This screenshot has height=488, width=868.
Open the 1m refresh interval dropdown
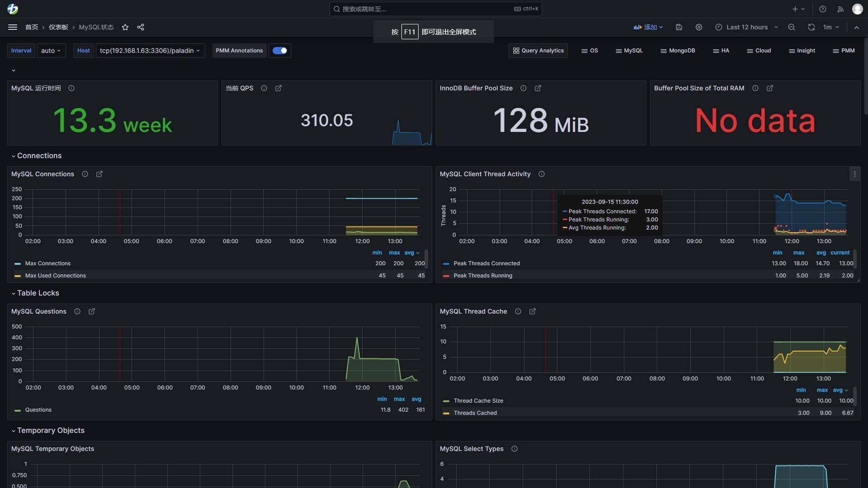831,27
